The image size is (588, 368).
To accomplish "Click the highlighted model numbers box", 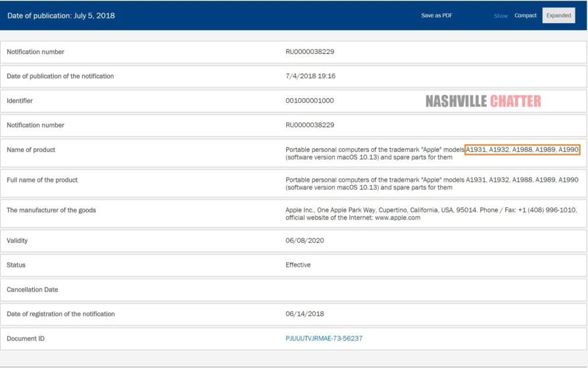I will tap(522, 150).
